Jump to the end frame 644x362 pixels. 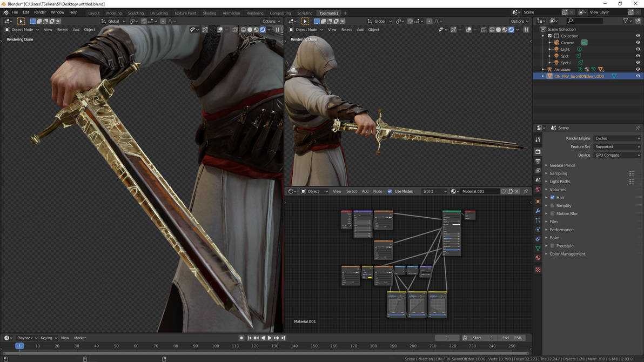283,338
